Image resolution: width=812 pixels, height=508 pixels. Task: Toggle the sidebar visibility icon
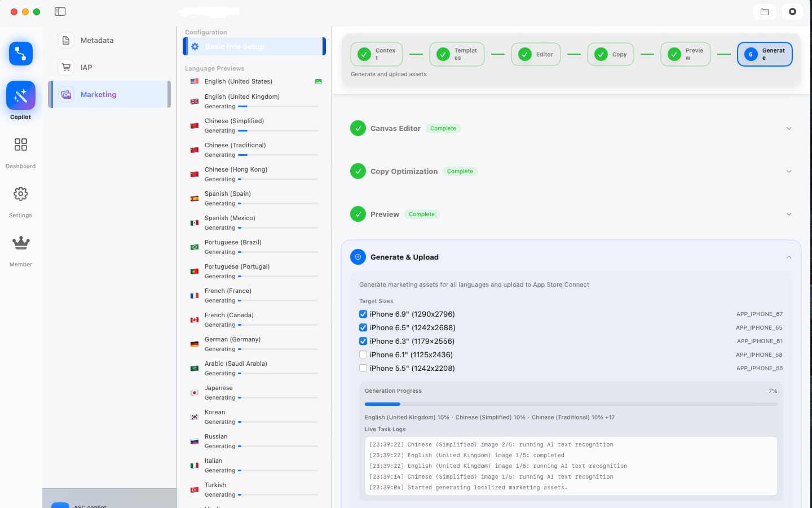(x=60, y=11)
